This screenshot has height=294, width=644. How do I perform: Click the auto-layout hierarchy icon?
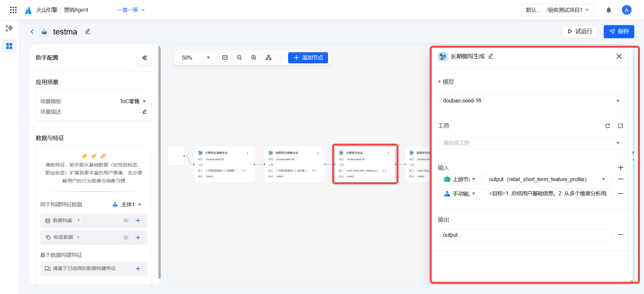point(268,58)
